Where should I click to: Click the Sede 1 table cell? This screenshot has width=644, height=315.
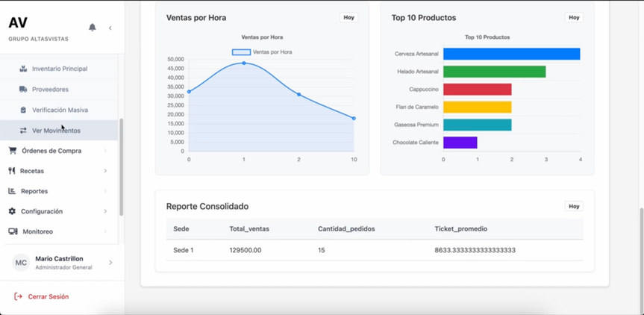tap(183, 250)
